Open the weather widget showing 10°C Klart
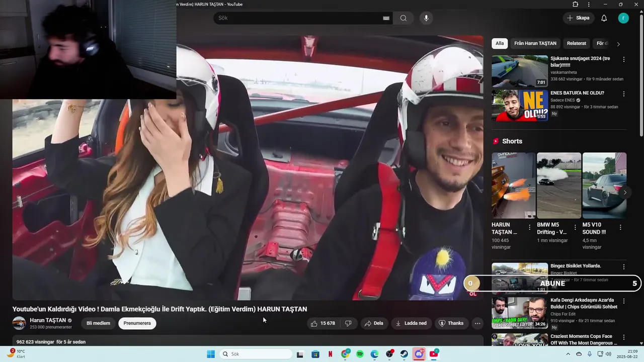This screenshot has width=644, height=362. [17, 354]
